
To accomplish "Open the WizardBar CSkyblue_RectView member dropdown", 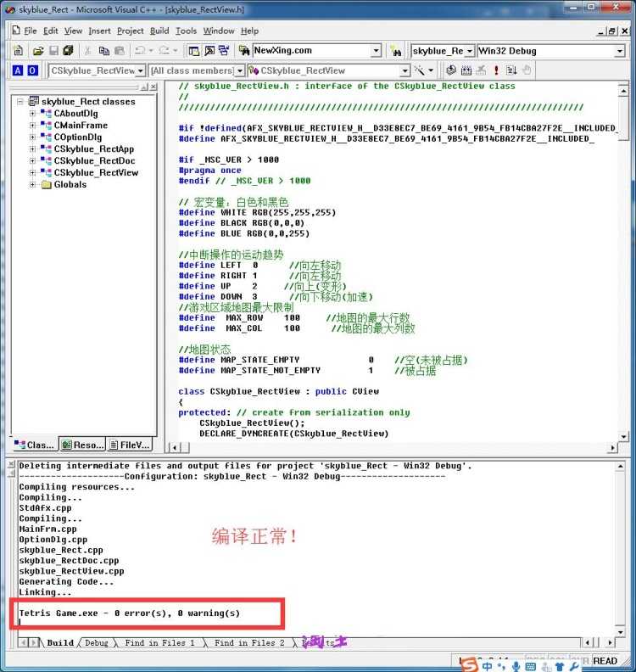I will click(x=404, y=70).
